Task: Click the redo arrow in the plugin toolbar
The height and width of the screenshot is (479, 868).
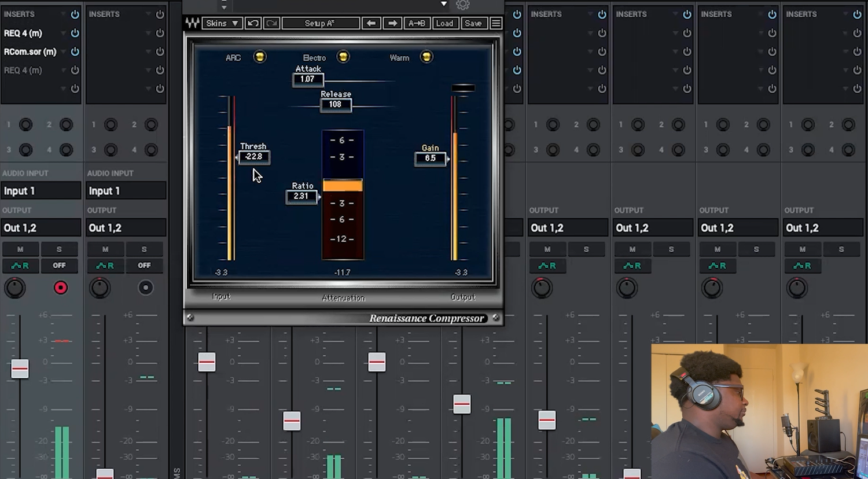Action: coord(271,23)
